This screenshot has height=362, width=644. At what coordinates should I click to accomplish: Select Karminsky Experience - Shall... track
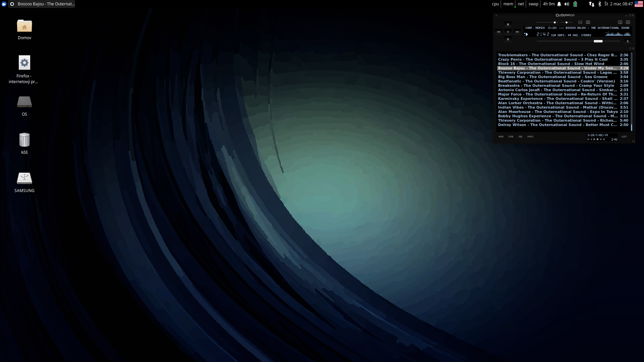(x=563, y=99)
